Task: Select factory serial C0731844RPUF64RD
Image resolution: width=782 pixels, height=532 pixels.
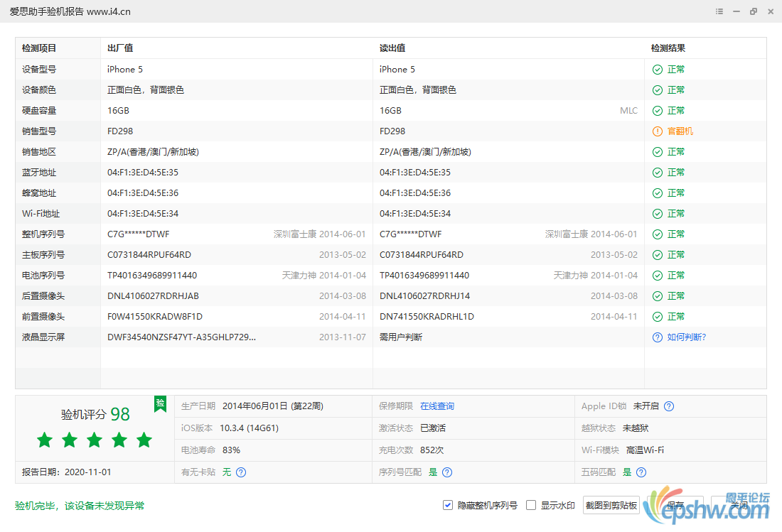Action: click(x=149, y=254)
